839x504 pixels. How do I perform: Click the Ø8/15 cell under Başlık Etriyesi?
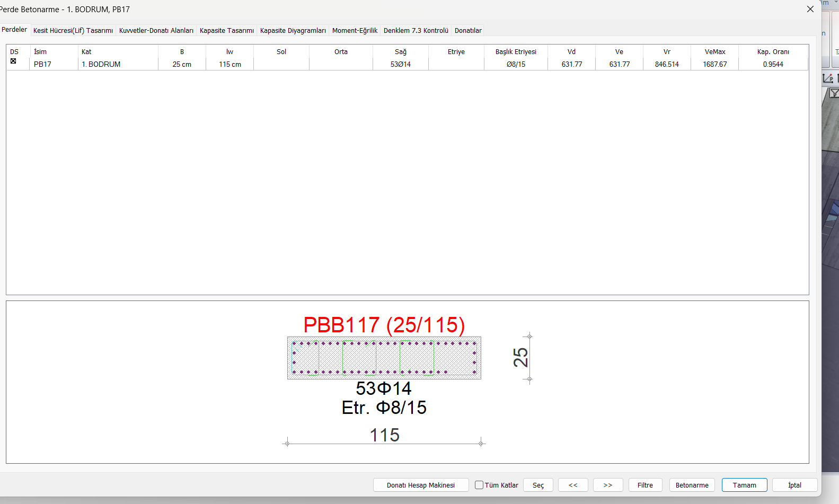516,64
